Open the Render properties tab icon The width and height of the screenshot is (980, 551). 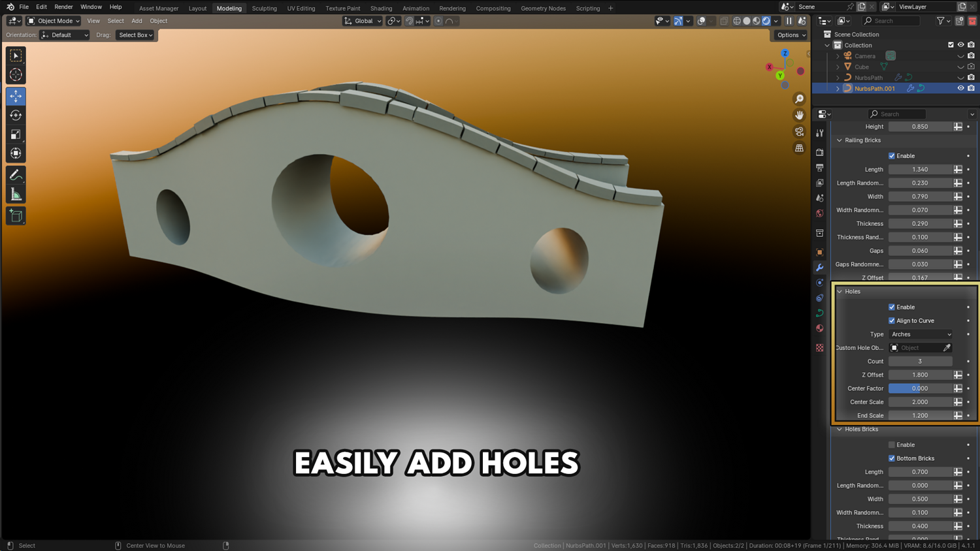point(820,152)
